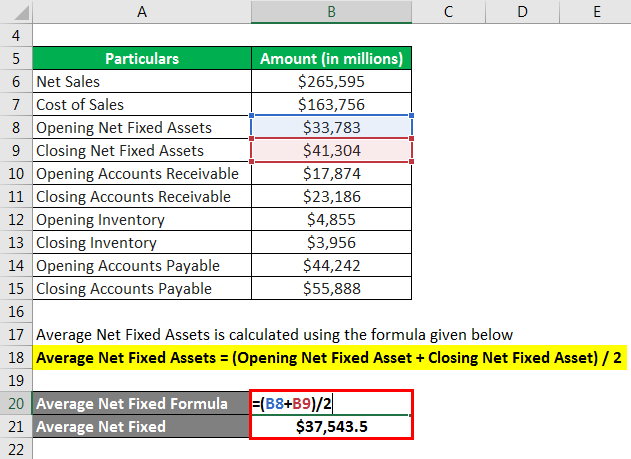This screenshot has height=459, width=631.
Task: Click the row 18 header
Action: [x=15, y=357]
